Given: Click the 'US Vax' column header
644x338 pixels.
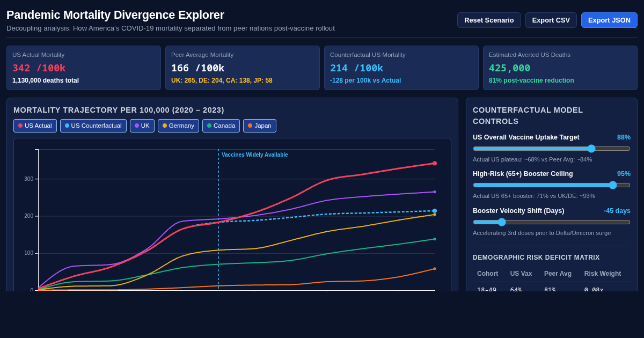Looking at the screenshot, I should 521,274.
